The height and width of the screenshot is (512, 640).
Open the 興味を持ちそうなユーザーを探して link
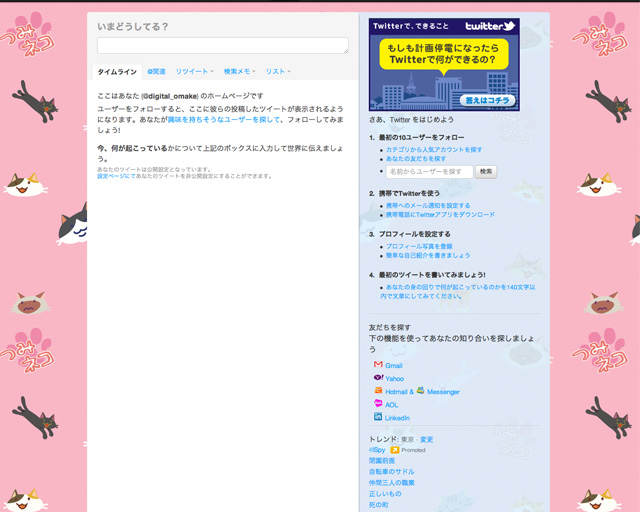click(x=224, y=120)
